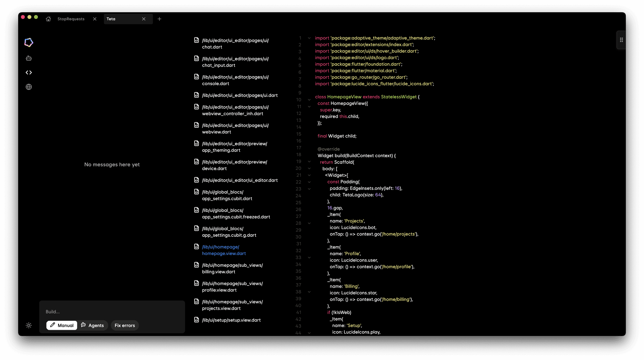The height and width of the screenshot is (360, 644).
Task: Open a new tab with the plus button
Action: pyautogui.click(x=159, y=19)
